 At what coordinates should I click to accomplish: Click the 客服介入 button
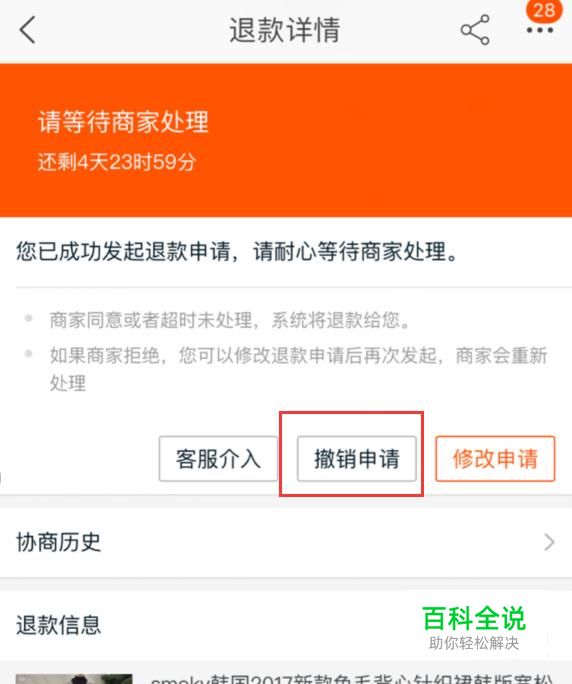coord(218,459)
